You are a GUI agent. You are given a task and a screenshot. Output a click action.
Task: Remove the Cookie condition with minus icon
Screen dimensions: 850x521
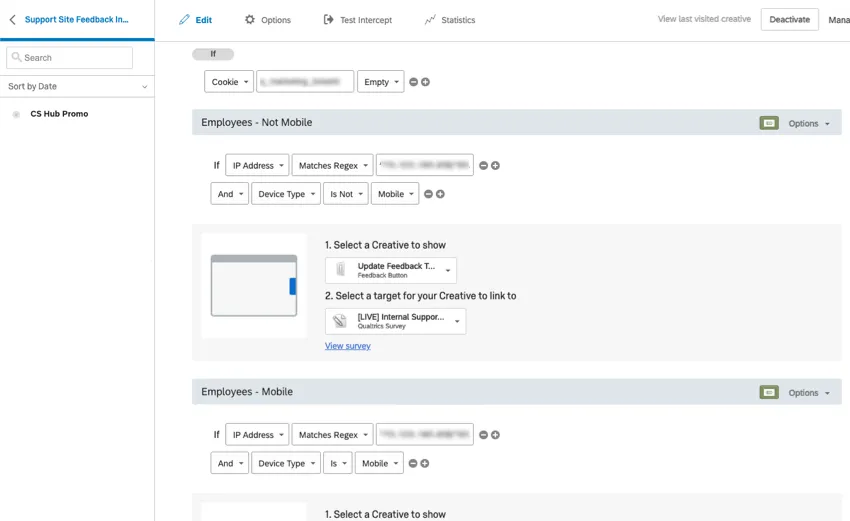pos(413,82)
